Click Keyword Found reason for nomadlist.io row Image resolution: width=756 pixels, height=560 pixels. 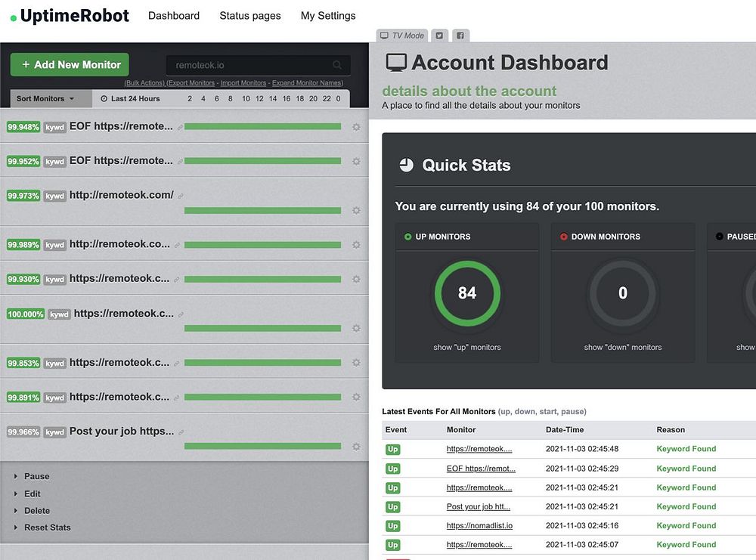[x=686, y=526]
